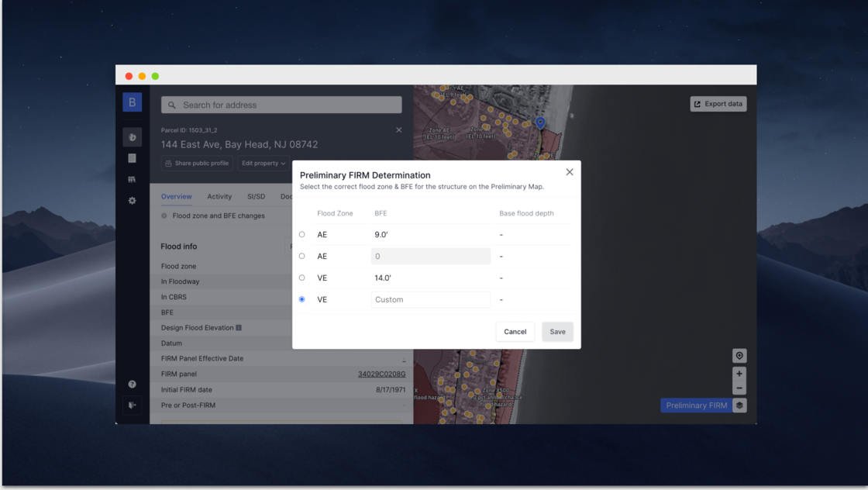Zoom in on the map

tap(739, 374)
